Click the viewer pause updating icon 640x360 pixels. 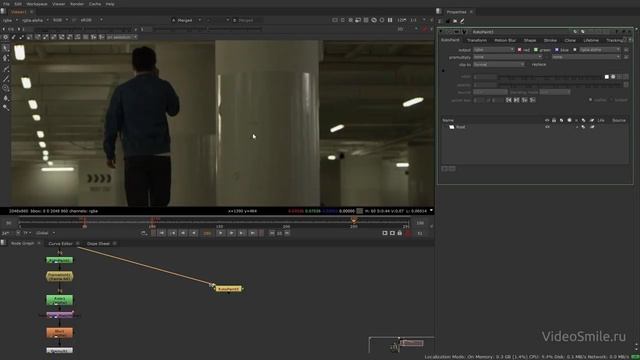coord(390,20)
